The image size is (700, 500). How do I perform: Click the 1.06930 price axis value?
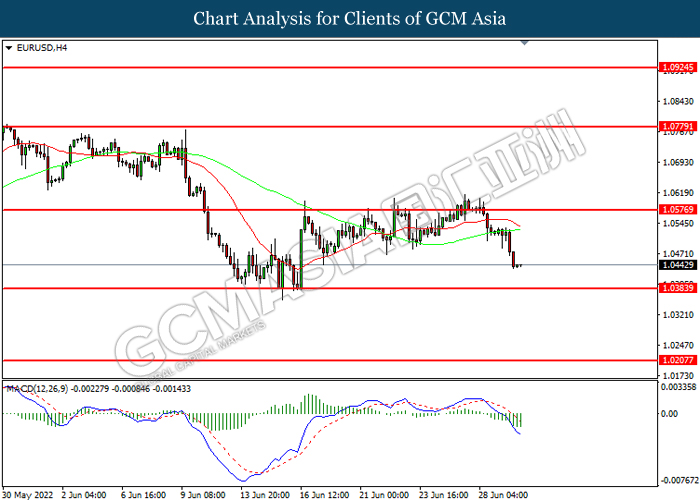[x=678, y=162]
